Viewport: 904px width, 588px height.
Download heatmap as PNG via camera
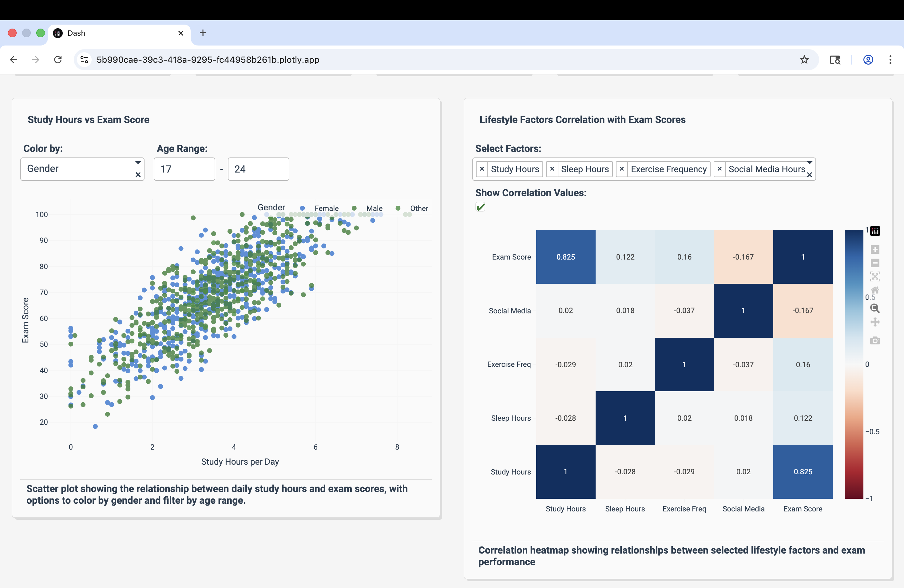[x=875, y=341]
